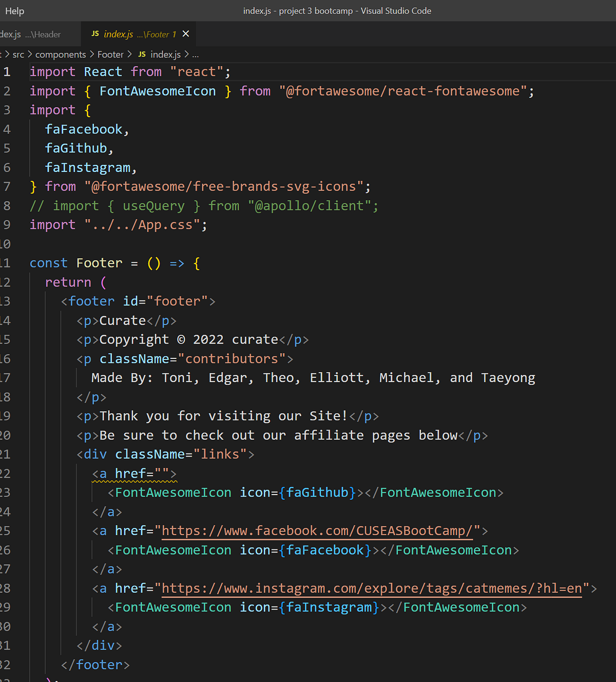The height and width of the screenshot is (682, 616).
Task: Select the word faGithub on line 22
Action: point(318,492)
